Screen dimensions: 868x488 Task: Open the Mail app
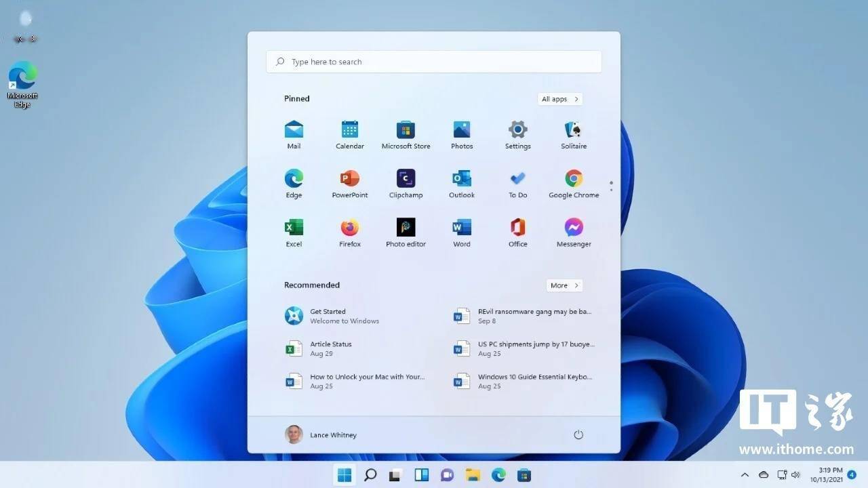coord(294,134)
